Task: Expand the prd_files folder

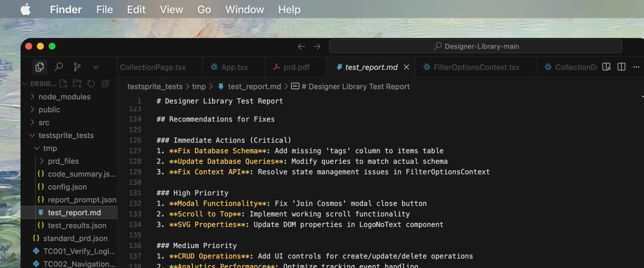Action: (x=63, y=161)
